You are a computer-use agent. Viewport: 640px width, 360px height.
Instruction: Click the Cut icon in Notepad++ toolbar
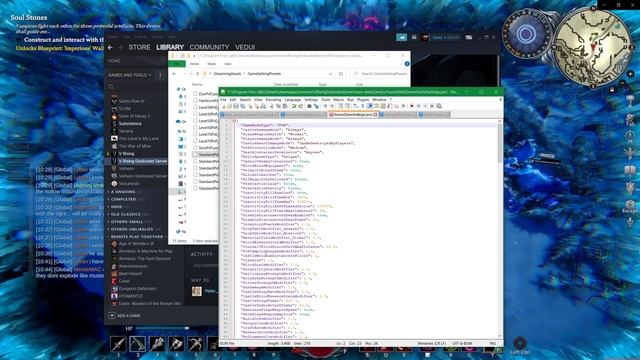[x=271, y=106]
